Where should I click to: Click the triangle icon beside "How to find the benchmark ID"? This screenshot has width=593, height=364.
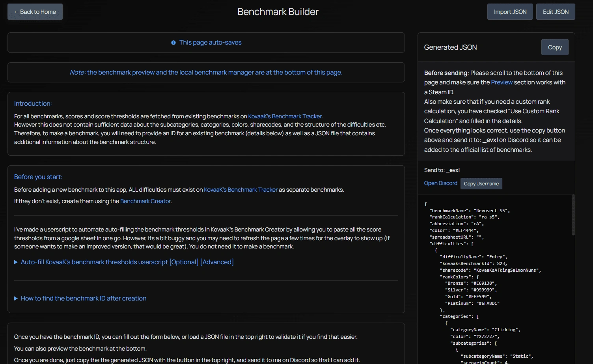[16, 298]
